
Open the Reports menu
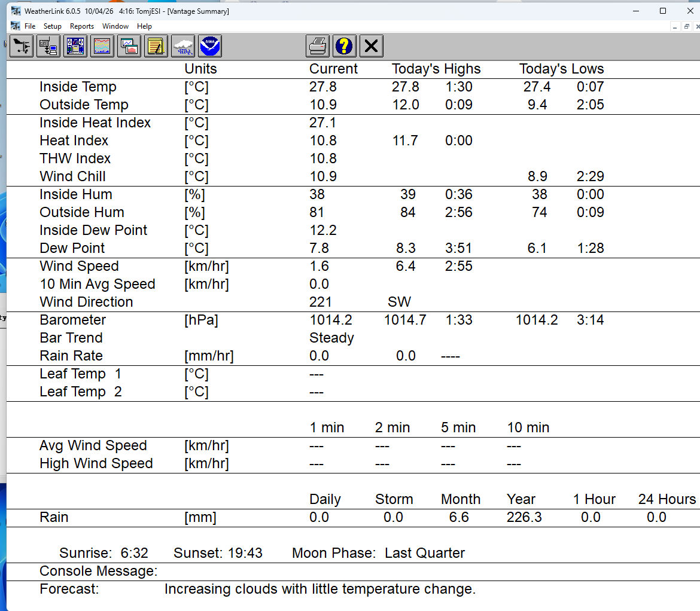click(x=82, y=26)
